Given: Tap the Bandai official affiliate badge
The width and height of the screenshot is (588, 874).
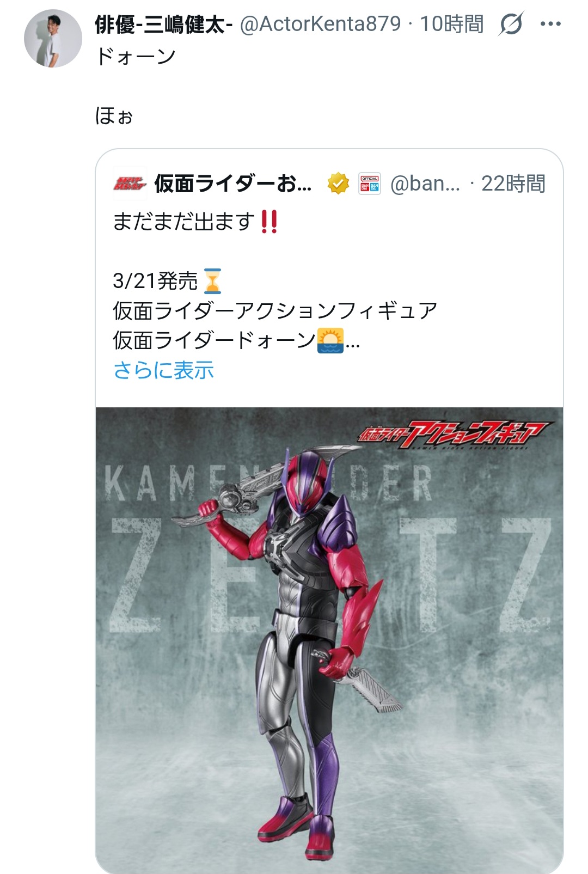Looking at the screenshot, I should (370, 184).
